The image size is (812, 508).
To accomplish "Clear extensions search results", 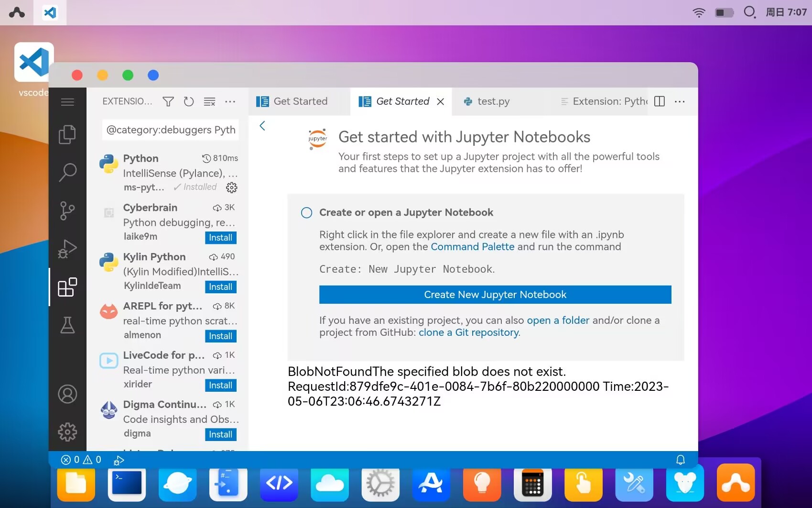I will 209,101.
